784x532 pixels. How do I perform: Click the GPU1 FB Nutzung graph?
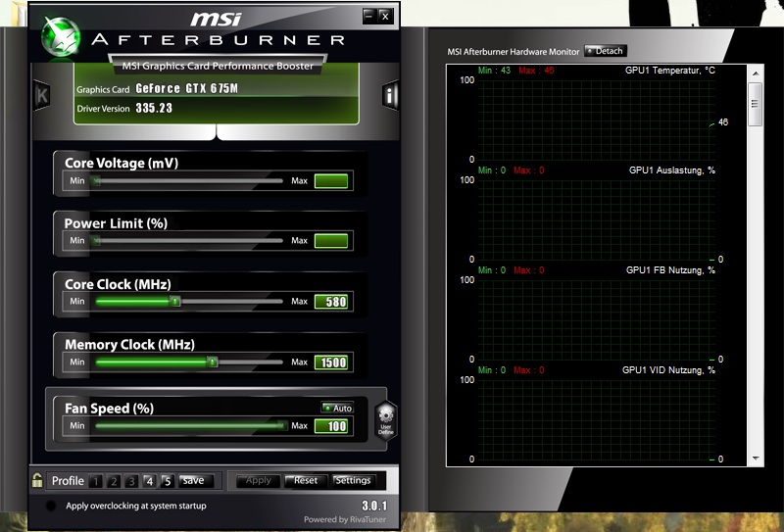597,320
